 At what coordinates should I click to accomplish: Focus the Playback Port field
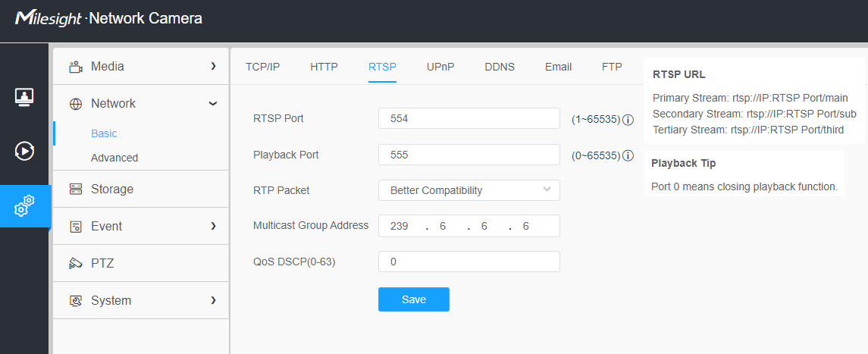click(x=469, y=155)
